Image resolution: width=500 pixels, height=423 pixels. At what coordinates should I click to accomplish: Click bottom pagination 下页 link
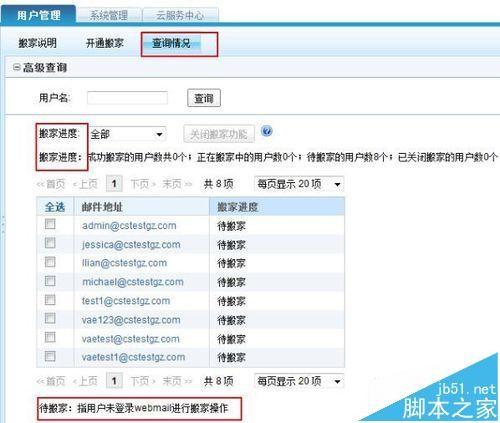click(x=143, y=381)
